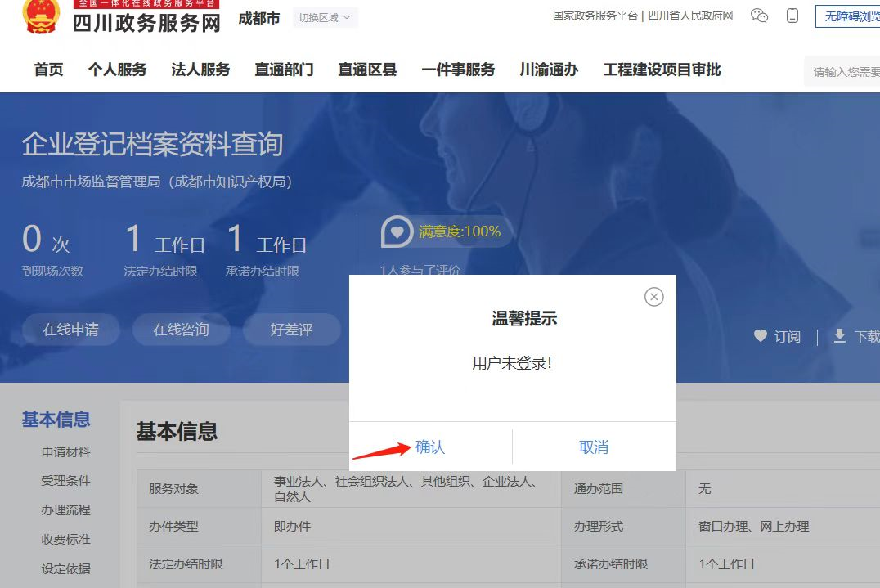The height and width of the screenshot is (588, 880).
Task: Click the heart icon next to 订阅
Action: 761,336
